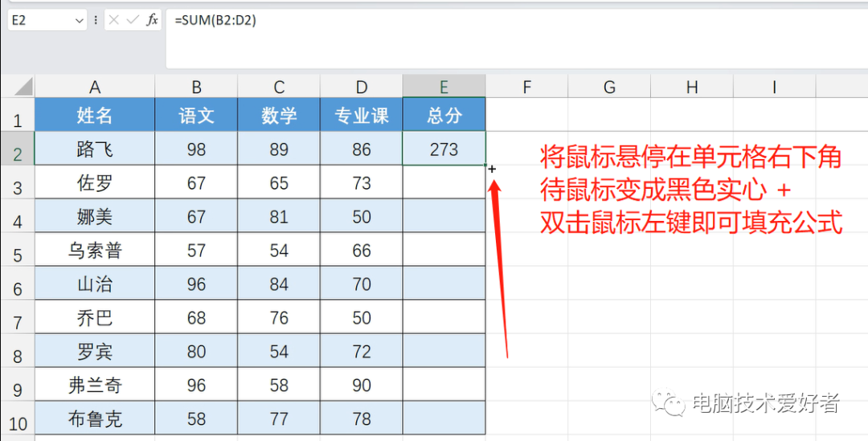Click 路飞's 专业课 score 86
The height and width of the screenshot is (441, 868).
[x=362, y=149]
